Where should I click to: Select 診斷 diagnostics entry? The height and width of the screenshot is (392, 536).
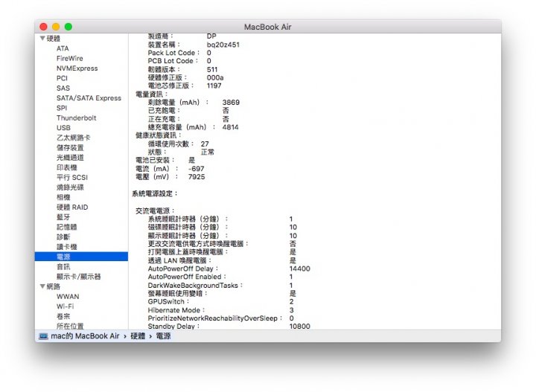[x=63, y=237]
